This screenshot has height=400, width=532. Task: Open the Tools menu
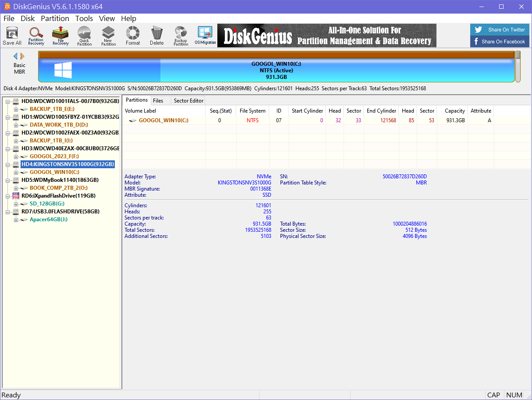tap(84, 18)
